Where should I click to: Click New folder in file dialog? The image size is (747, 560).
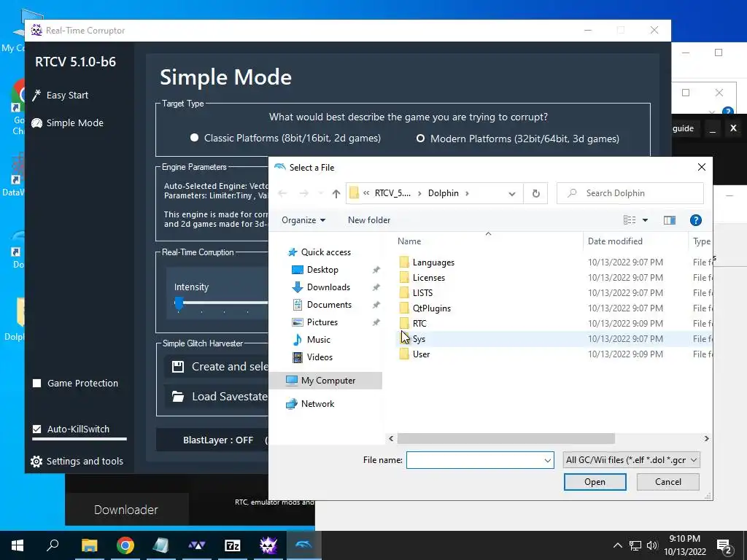(368, 220)
